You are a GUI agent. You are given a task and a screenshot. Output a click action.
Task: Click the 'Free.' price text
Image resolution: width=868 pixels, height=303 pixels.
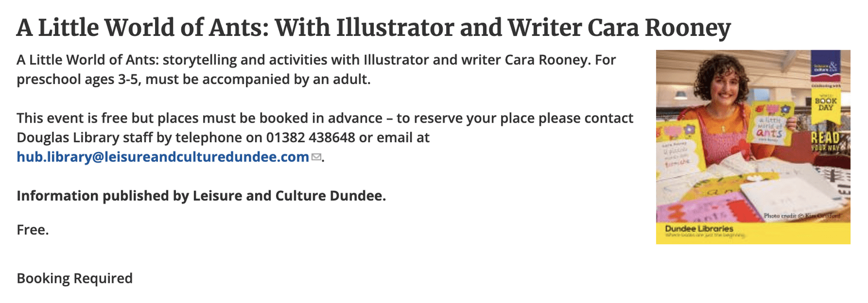tap(32, 230)
